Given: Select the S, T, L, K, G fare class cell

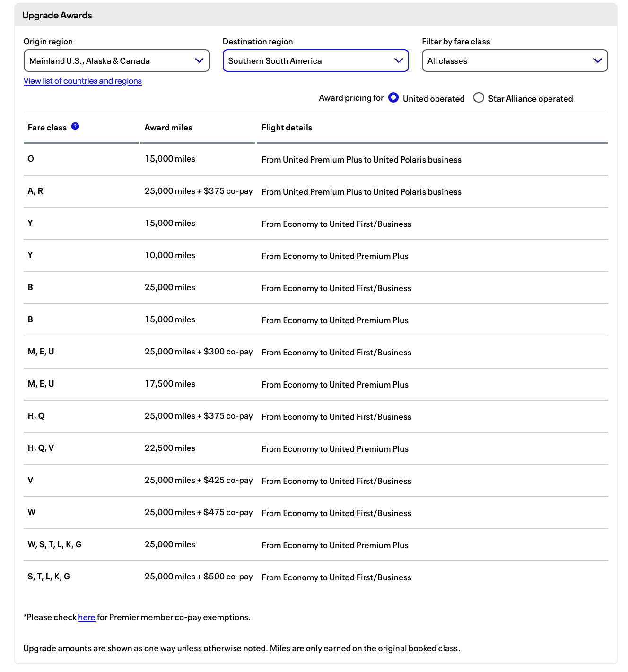Looking at the screenshot, I should 49,577.
